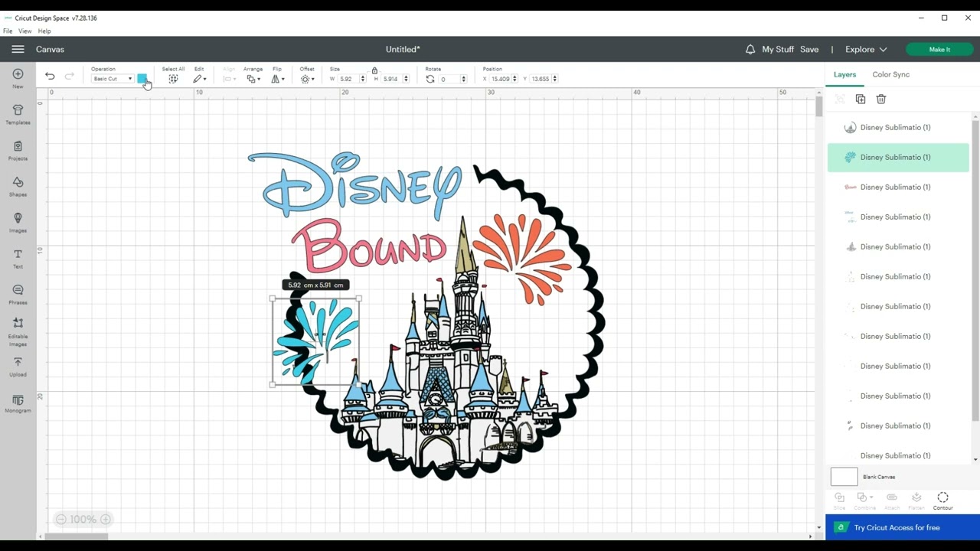Click the Select All icon
Screen dimensions: 980x551
click(x=173, y=79)
